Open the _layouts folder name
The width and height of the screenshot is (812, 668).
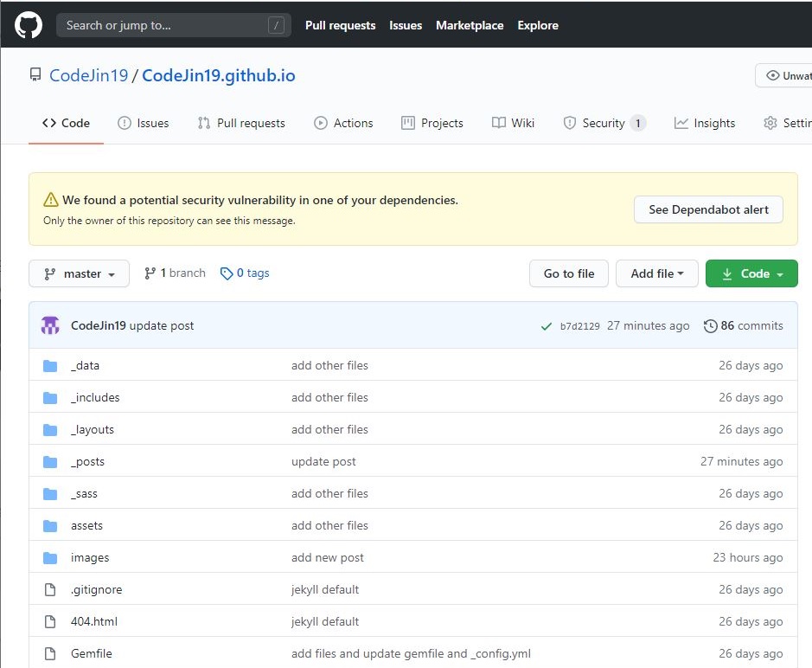click(x=93, y=429)
